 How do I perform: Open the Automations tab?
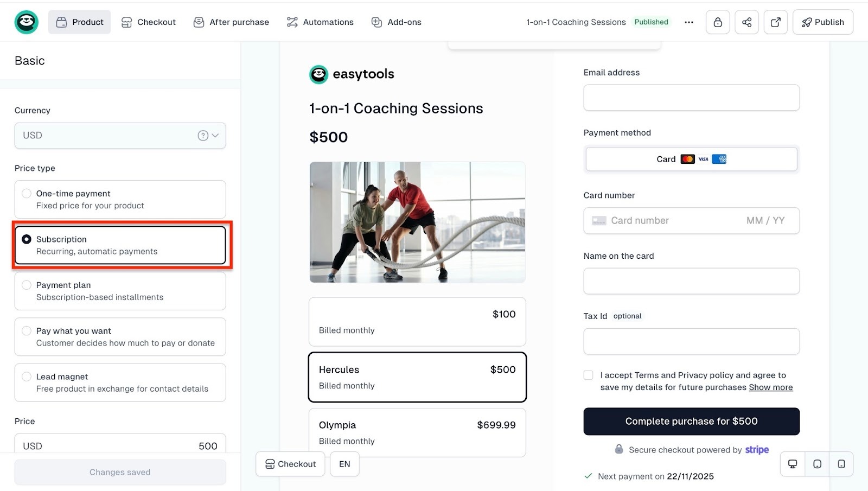[x=320, y=22]
